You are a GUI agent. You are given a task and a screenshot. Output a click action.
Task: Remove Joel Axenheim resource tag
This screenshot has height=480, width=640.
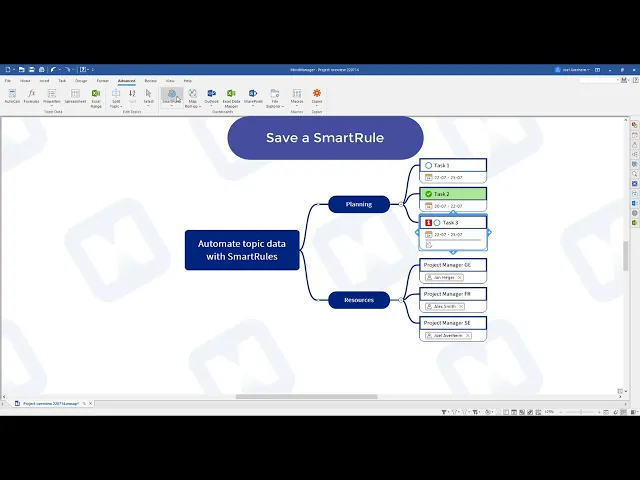(x=468, y=336)
